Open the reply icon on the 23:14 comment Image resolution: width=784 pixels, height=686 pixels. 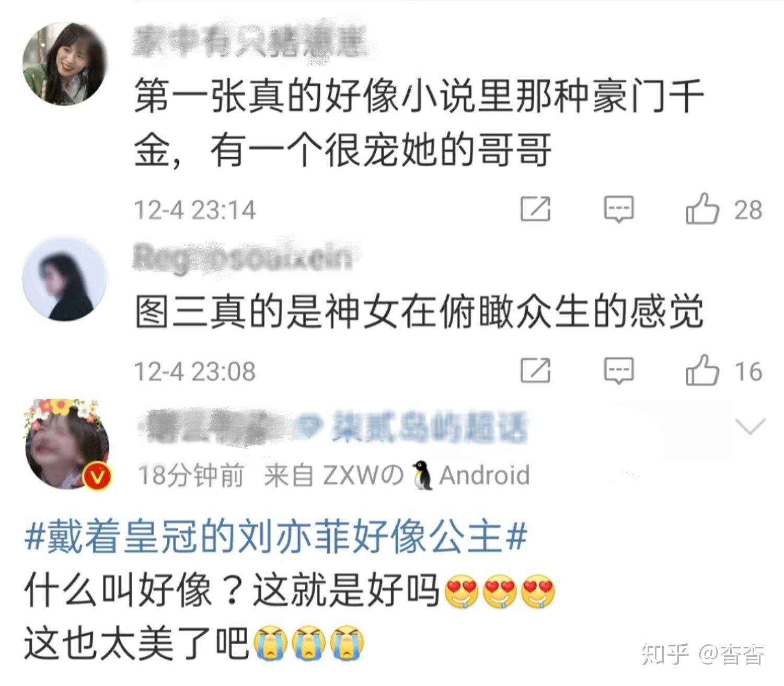click(619, 210)
